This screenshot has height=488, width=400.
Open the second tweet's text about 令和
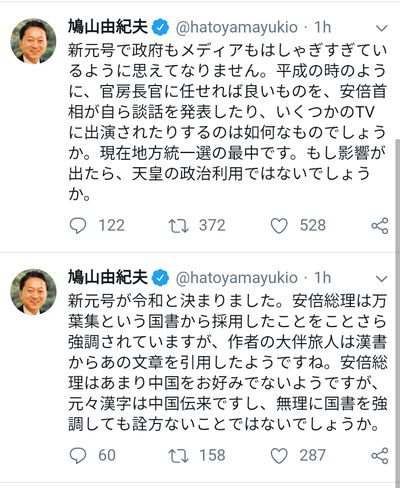tap(227, 363)
